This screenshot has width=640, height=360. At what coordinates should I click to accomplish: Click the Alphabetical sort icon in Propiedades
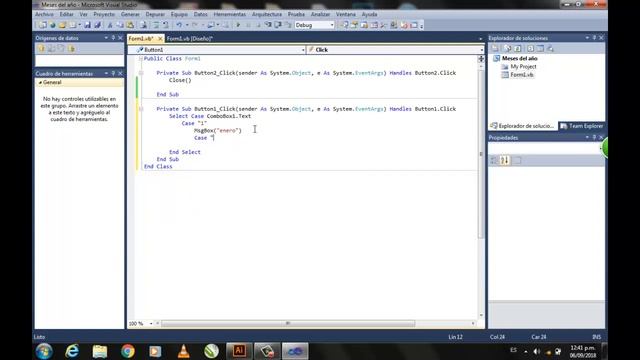505,160
